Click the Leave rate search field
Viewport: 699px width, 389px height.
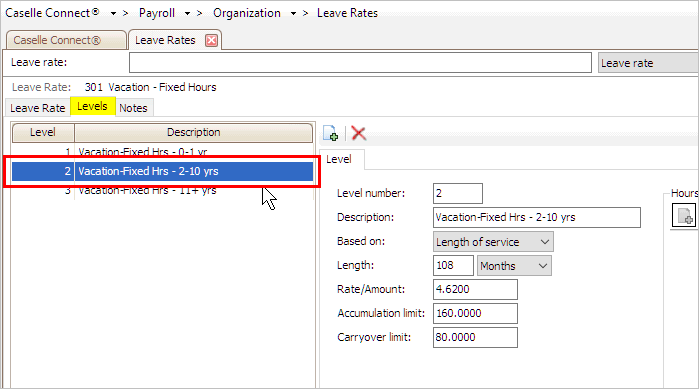(x=360, y=62)
